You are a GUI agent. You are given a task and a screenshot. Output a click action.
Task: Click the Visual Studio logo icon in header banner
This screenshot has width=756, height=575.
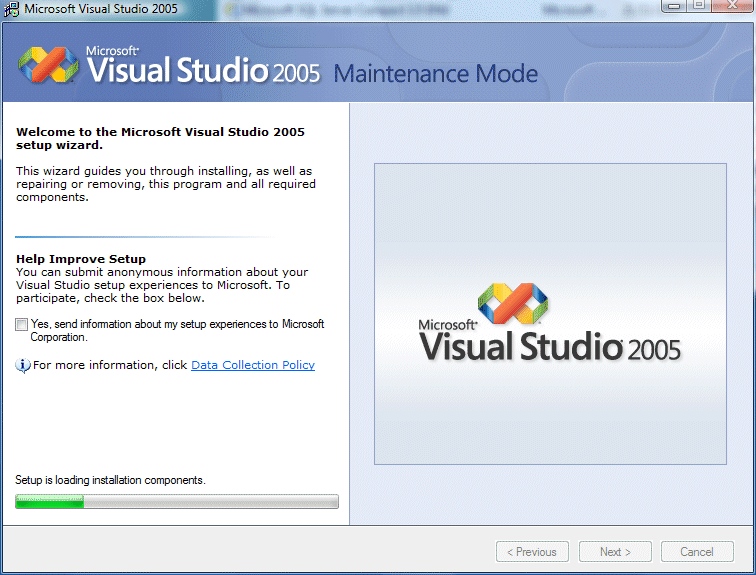(x=48, y=65)
